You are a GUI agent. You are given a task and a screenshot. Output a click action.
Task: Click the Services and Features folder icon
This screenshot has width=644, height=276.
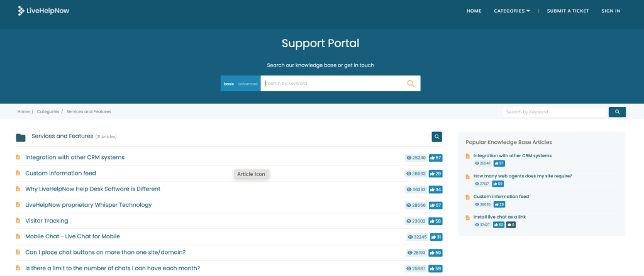pos(21,138)
